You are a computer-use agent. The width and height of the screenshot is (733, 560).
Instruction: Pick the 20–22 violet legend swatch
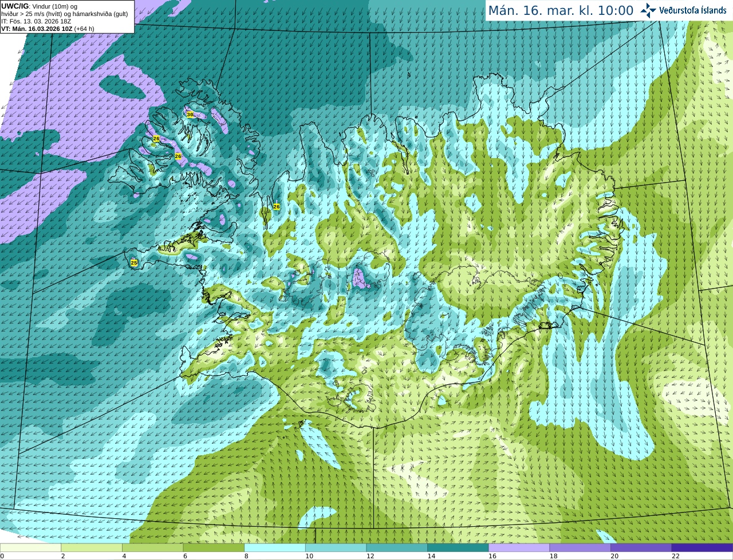pos(641,548)
